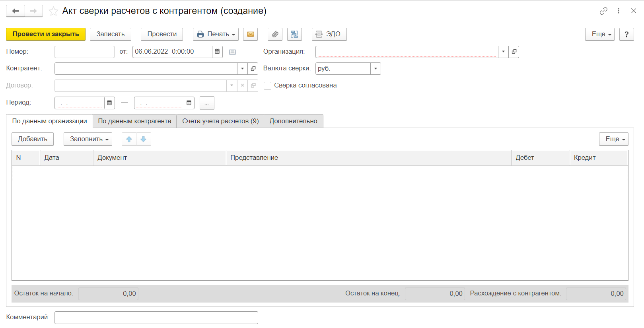
Task: Open the Счета учета расчетов tab
Action: [220, 121]
